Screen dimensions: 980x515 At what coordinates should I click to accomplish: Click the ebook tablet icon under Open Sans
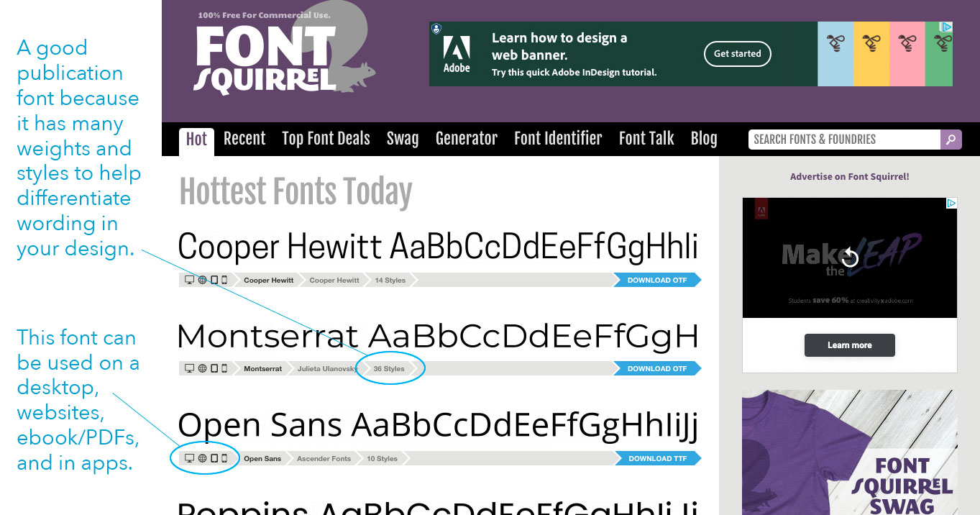pyautogui.click(x=214, y=458)
